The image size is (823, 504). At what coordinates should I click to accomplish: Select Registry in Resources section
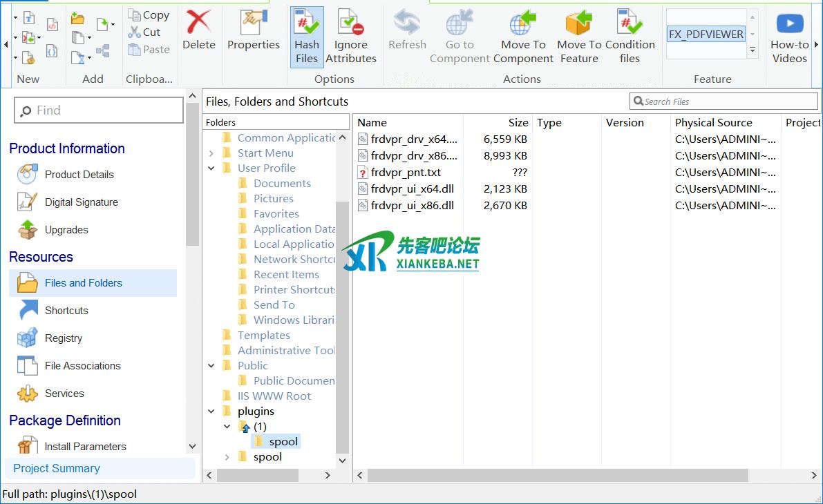click(x=63, y=338)
